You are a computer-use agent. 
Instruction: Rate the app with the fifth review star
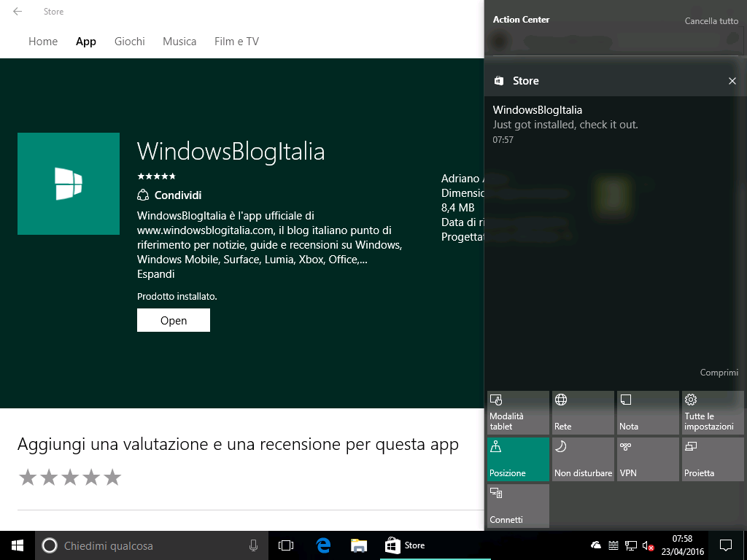(x=112, y=477)
